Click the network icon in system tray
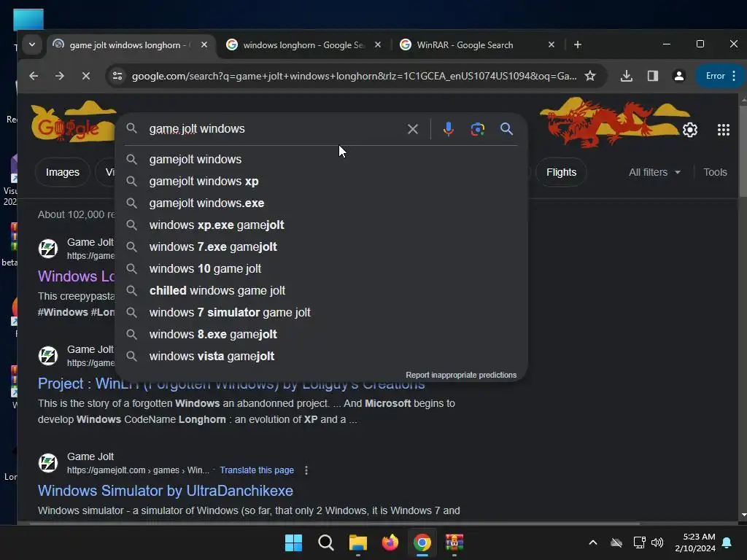This screenshot has width=747, height=560. click(x=639, y=542)
